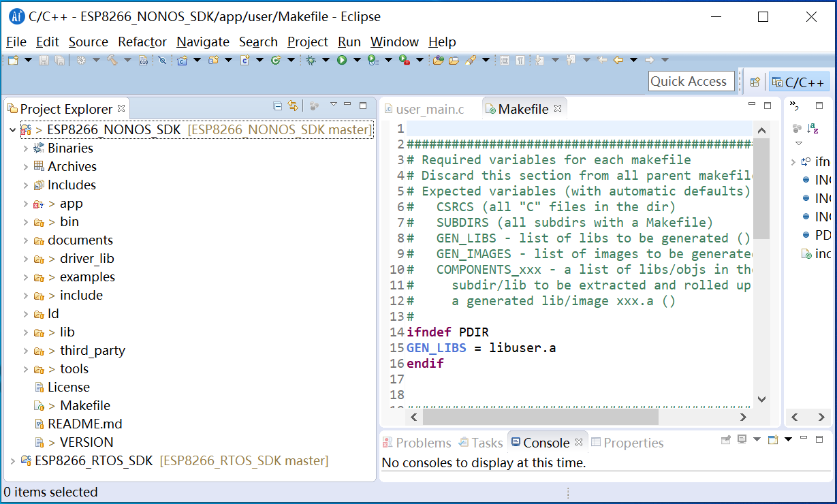Expand the third_party folder
837x504 pixels.
(26, 351)
